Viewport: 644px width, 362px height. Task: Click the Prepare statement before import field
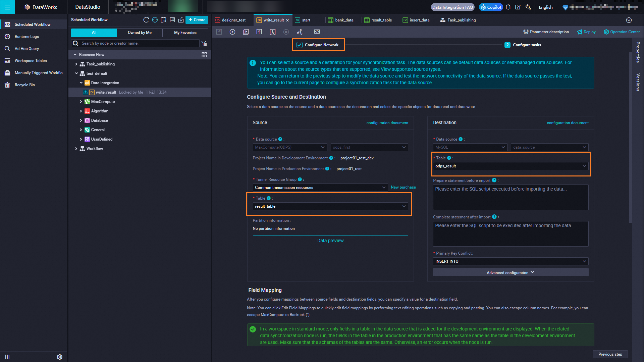click(x=510, y=197)
